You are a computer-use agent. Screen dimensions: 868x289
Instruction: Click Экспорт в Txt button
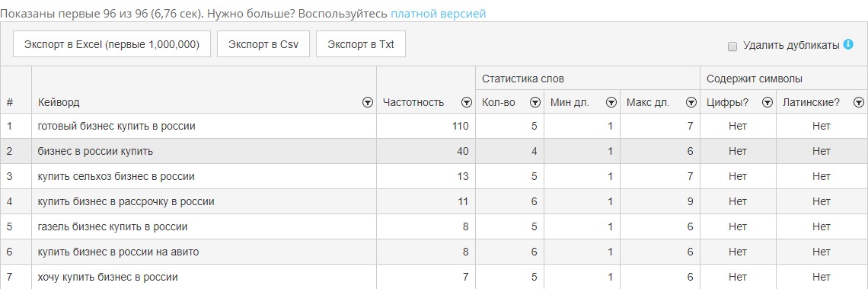(x=361, y=44)
